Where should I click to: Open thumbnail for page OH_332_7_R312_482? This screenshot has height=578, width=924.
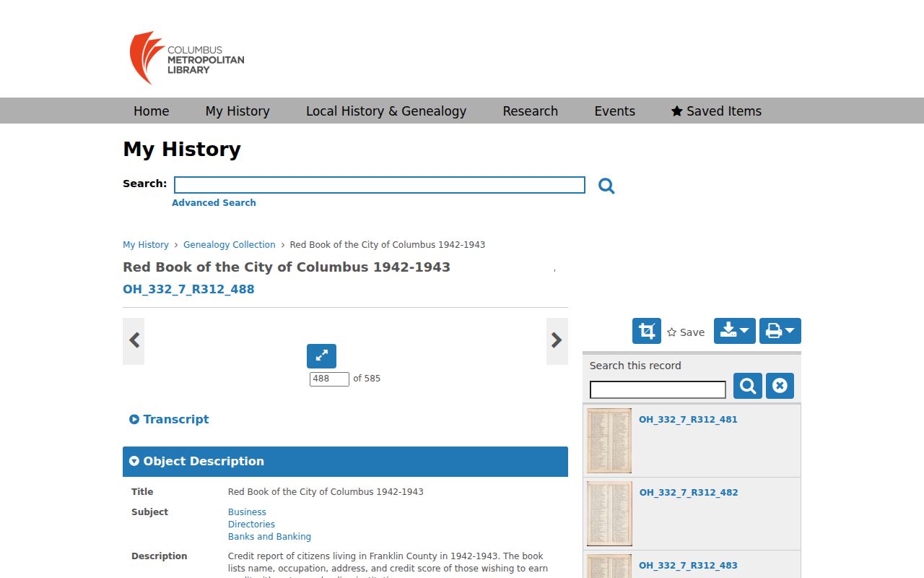(x=609, y=514)
